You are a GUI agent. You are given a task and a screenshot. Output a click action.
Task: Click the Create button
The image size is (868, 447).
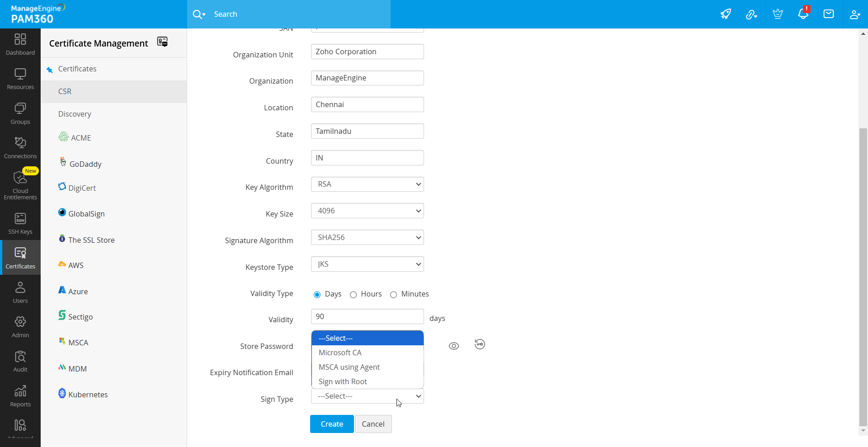[332, 424]
